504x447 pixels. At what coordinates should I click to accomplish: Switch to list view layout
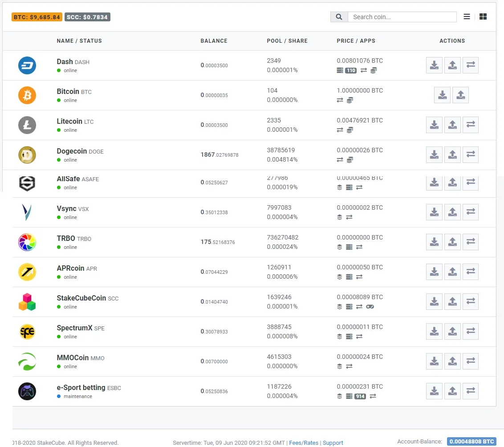[x=467, y=17]
